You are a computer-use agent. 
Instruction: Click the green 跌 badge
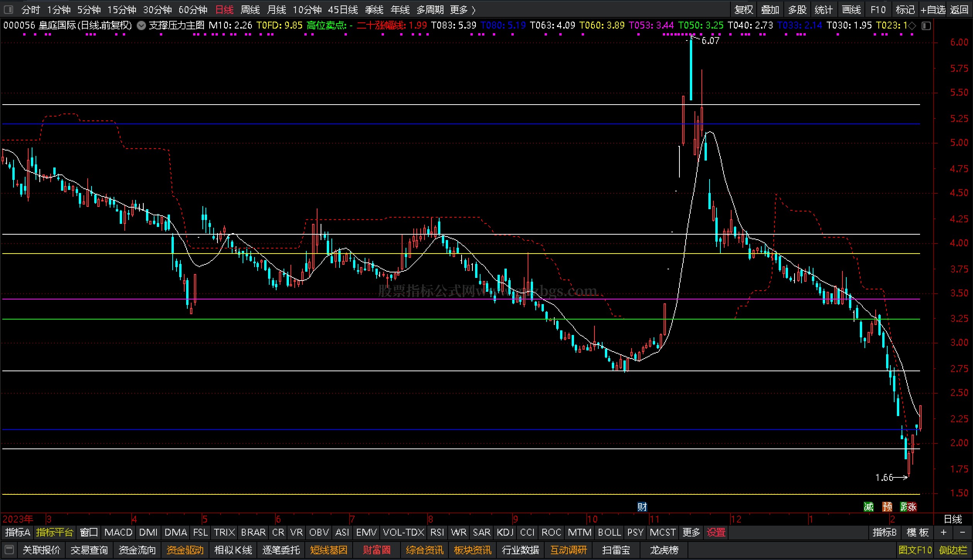[904, 506]
